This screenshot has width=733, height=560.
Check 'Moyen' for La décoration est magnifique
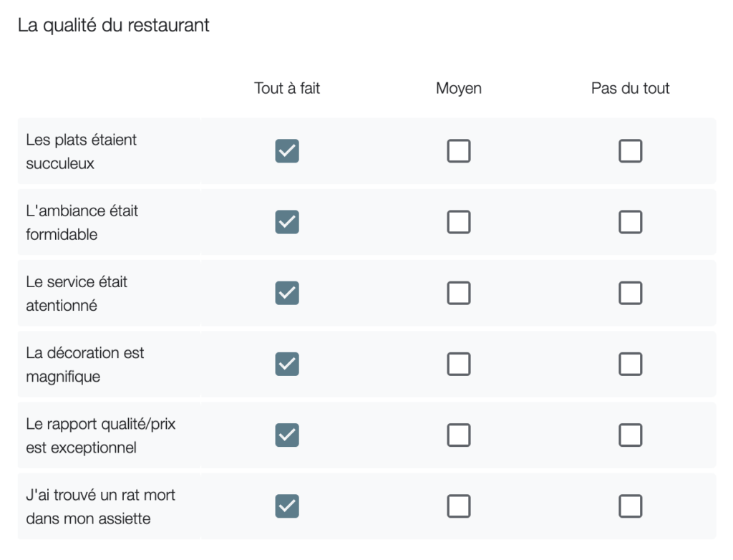click(459, 364)
